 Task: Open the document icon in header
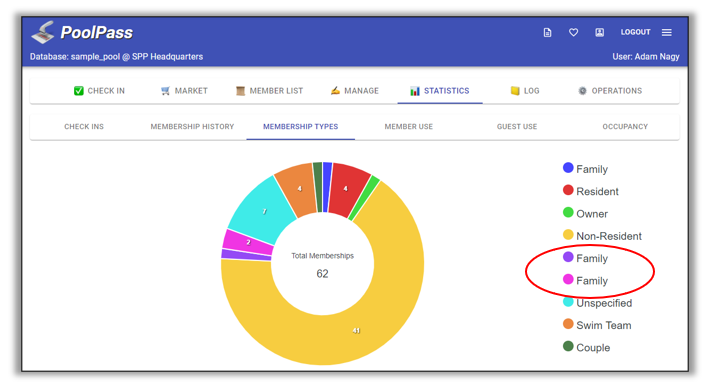tap(547, 33)
